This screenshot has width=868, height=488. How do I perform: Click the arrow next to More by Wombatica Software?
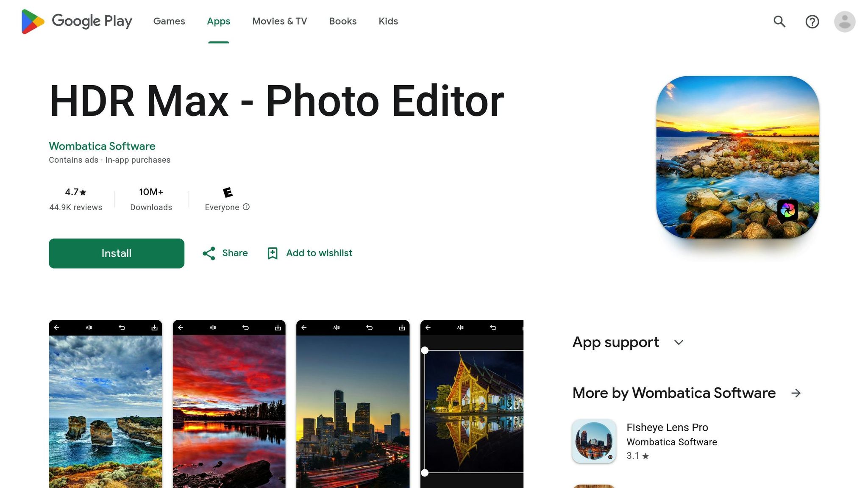[x=796, y=393]
